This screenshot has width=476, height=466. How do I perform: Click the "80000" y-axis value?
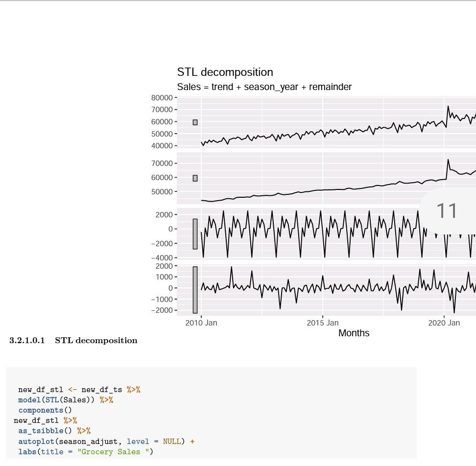tap(162, 98)
